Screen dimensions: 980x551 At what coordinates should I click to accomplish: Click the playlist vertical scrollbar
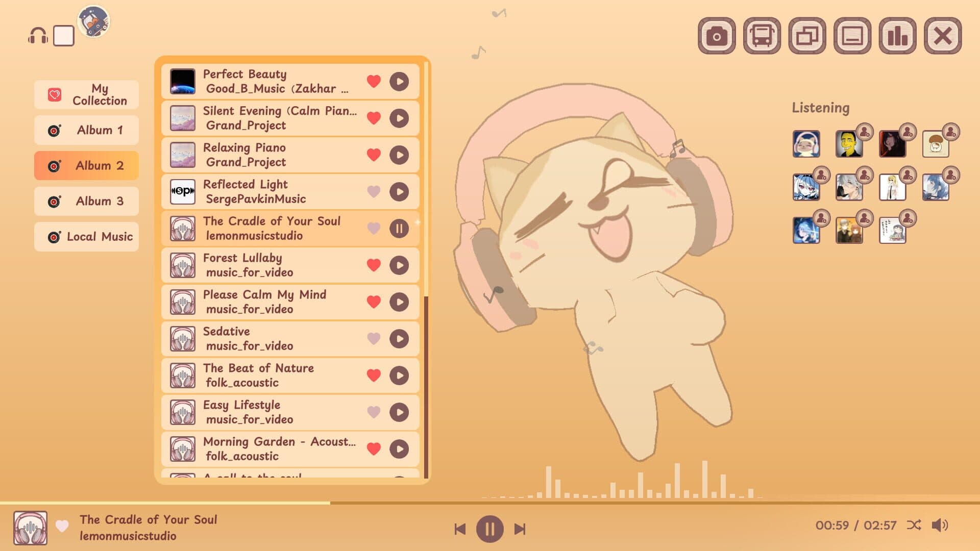(426, 386)
